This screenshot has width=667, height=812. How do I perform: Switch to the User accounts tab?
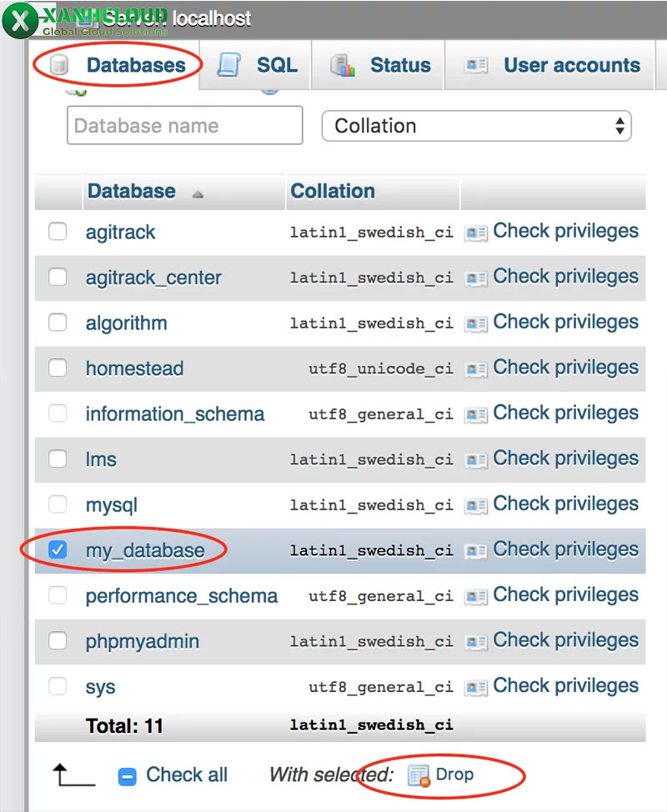tap(567, 64)
